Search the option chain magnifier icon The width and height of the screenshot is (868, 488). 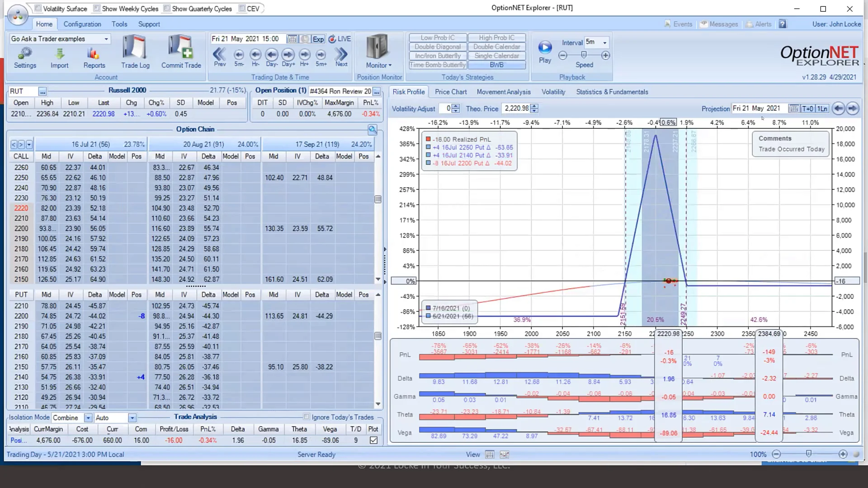coord(373,130)
